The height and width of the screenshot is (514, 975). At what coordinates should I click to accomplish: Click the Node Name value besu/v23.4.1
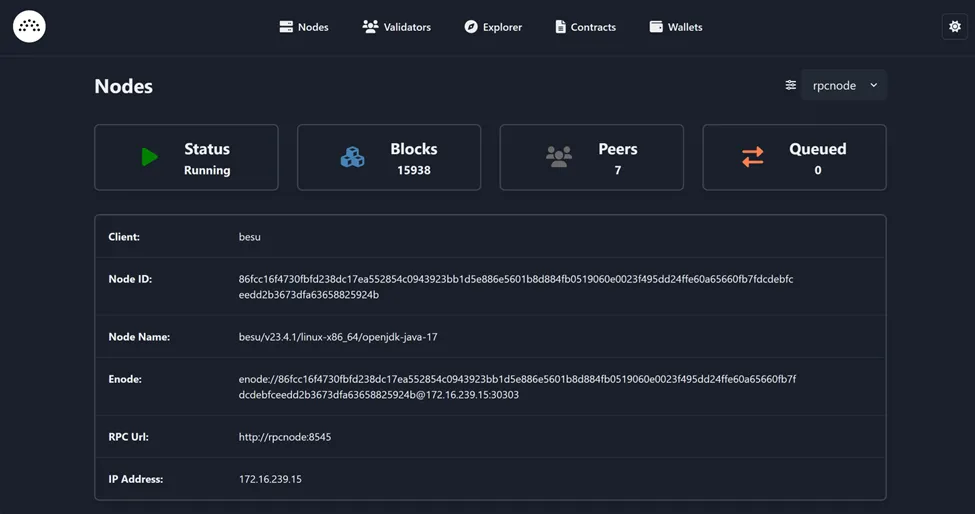(x=338, y=337)
